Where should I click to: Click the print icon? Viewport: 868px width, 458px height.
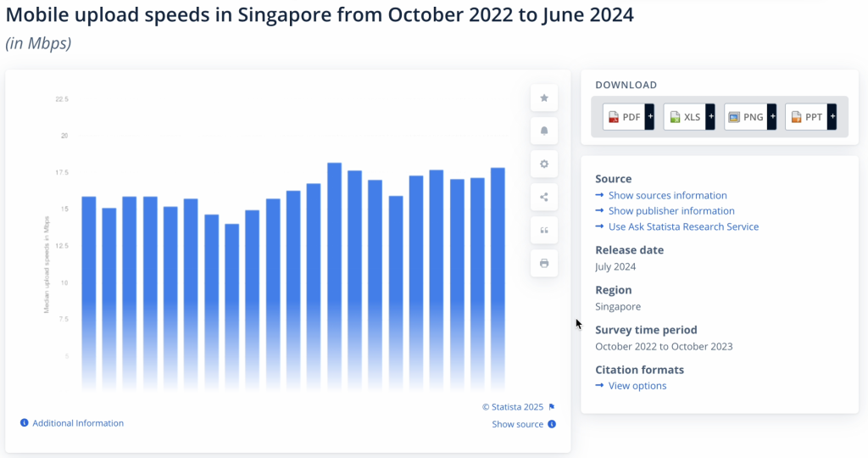click(544, 263)
